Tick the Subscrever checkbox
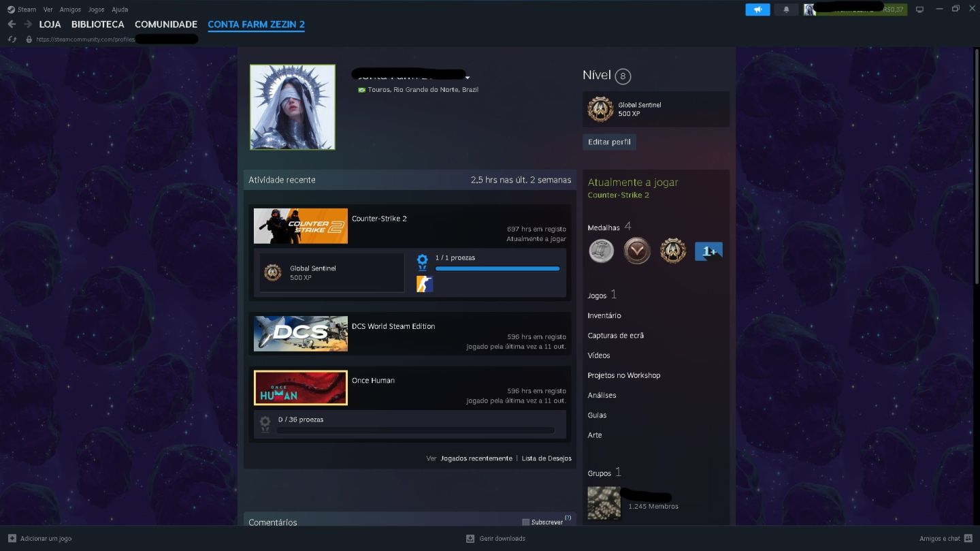This screenshot has width=980, height=551. click(x=525, y=522)
